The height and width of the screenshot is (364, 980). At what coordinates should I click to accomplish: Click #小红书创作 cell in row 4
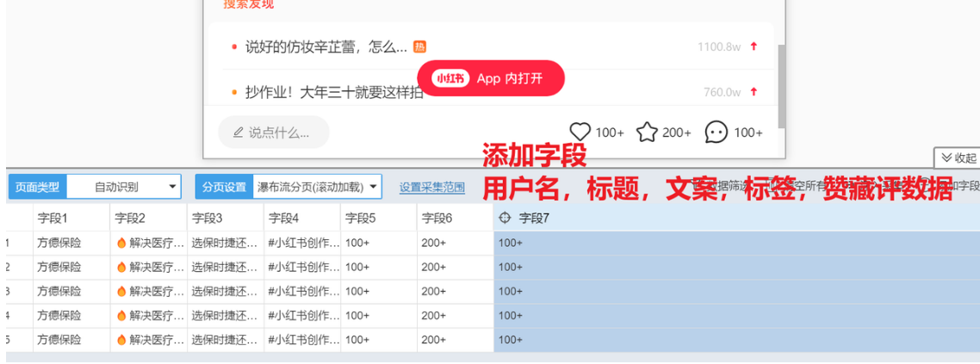tap(302, 316)
